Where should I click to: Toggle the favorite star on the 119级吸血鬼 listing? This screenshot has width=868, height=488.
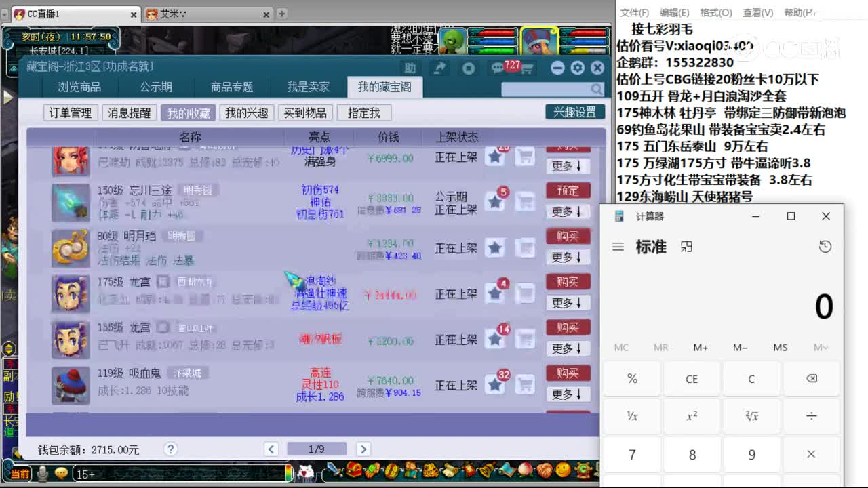click(x=496, y=384)
